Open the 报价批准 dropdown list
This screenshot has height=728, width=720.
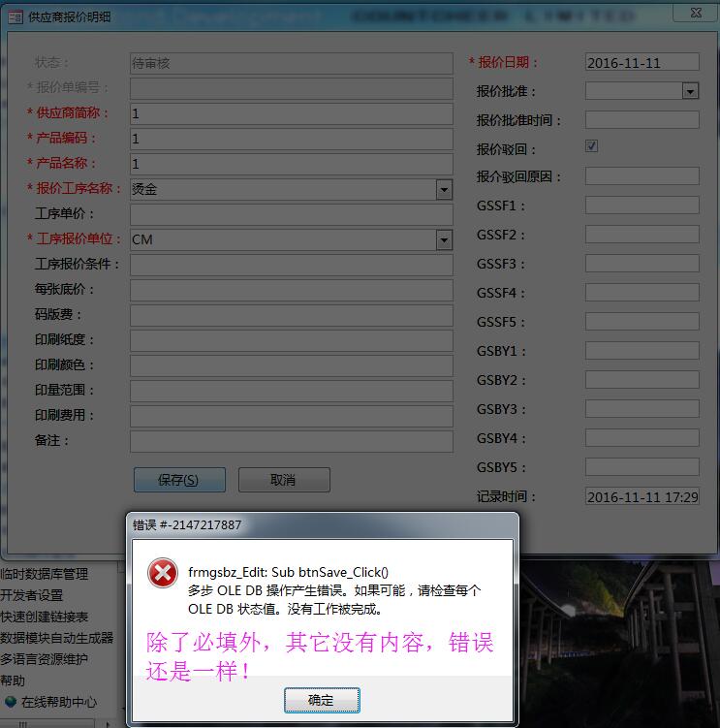pos(690,91)
